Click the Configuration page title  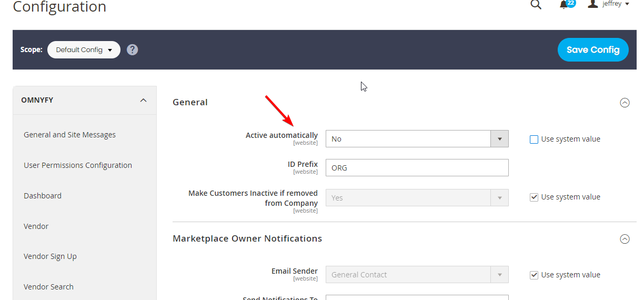[x=59, y=7]
